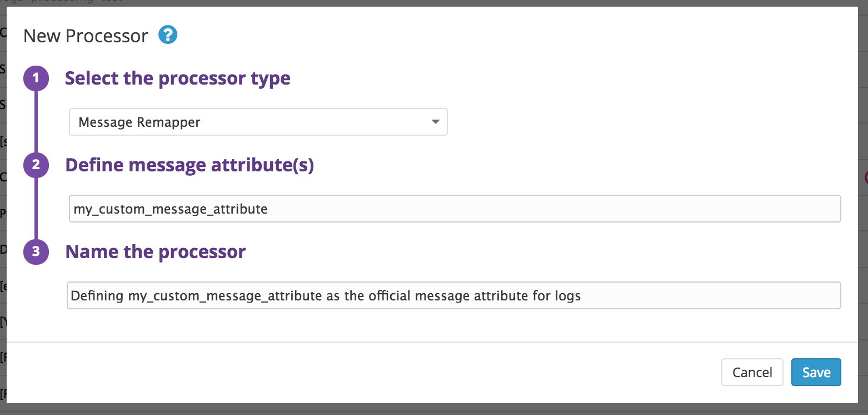Viewport: 868px width, 415px height.
Task: Click the word 'logs' in the name field
Action: (x=567, y=296)
